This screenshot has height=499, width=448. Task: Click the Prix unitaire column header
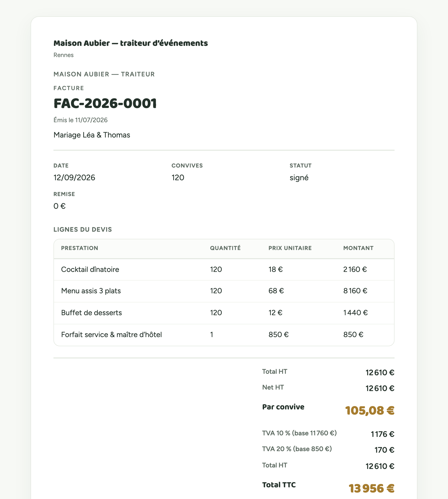click(290, 248)
